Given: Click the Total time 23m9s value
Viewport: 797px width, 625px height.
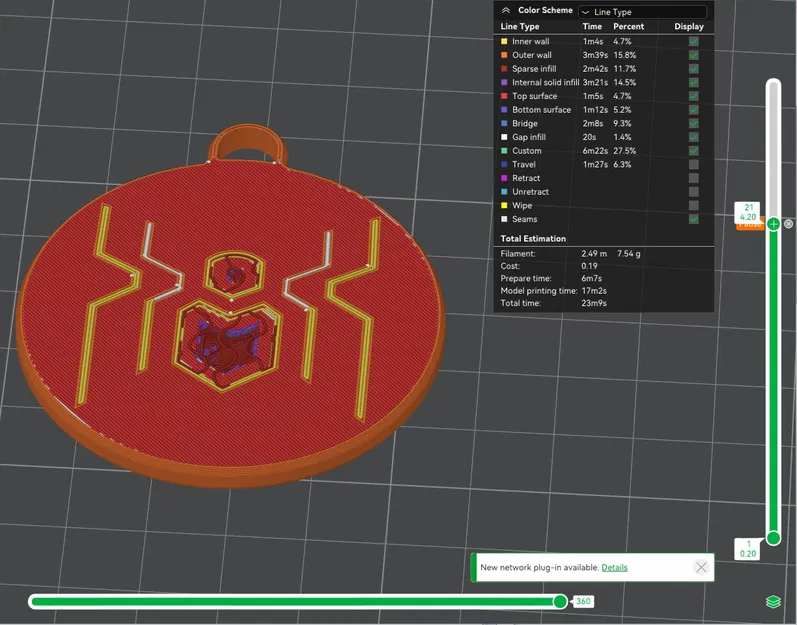Looking at the screenshot, I should pos(594,303).
